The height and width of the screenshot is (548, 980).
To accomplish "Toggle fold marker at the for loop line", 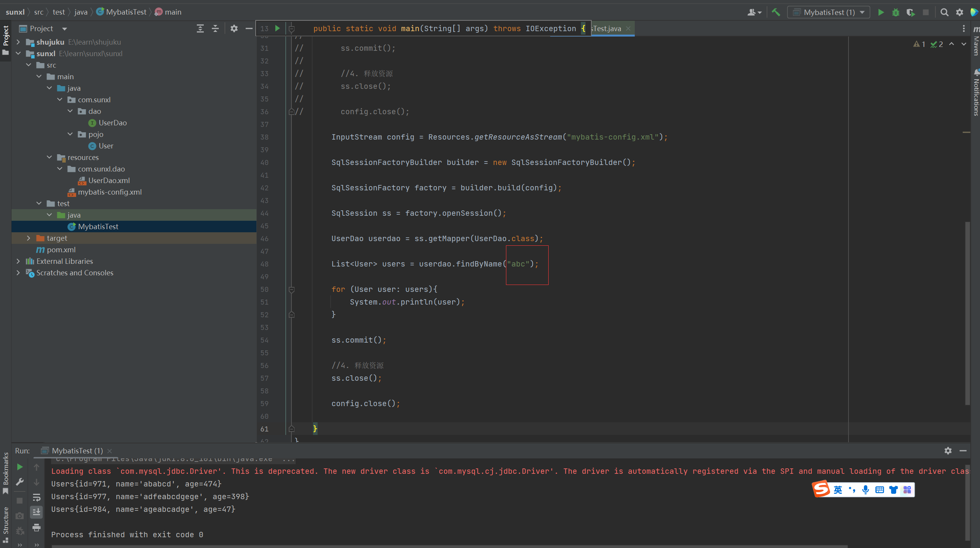I will click(x=291, y=290).
